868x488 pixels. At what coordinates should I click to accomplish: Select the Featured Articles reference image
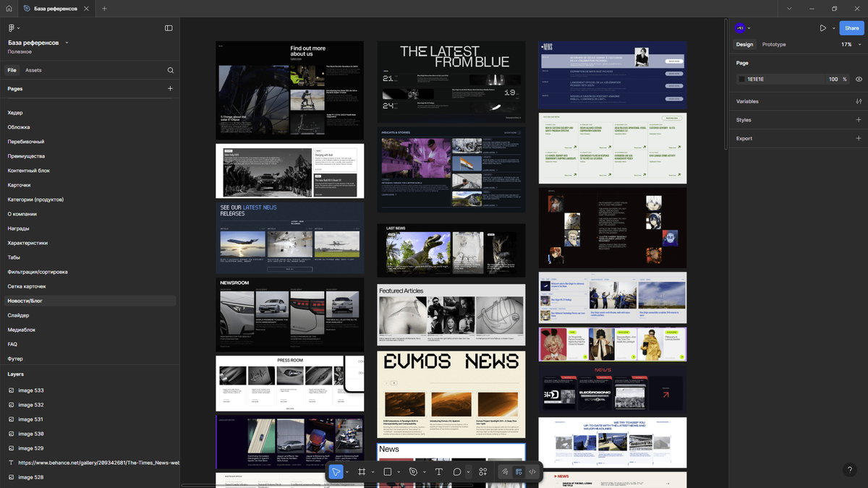tap(451, 315)
